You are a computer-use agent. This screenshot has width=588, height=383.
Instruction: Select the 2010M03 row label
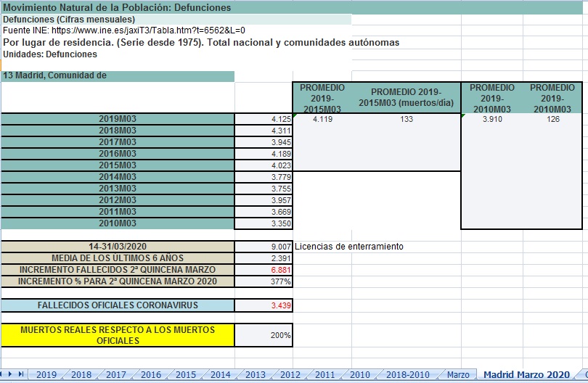coord(118,223)
